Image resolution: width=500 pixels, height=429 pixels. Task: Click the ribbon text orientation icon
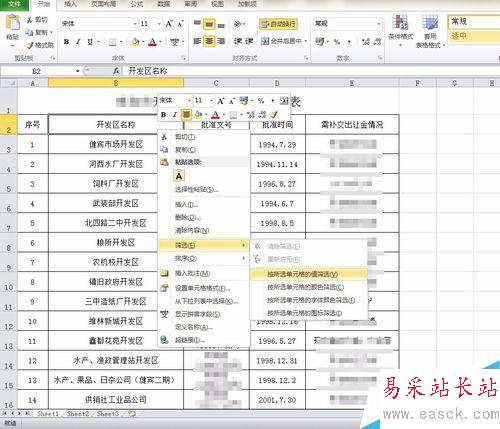(238, 23)
